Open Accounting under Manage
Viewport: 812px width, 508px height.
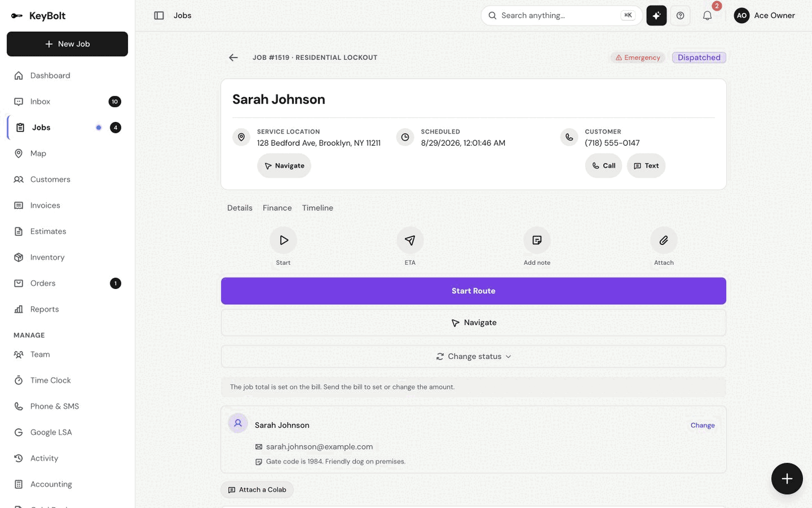click(x=67, y=484)
